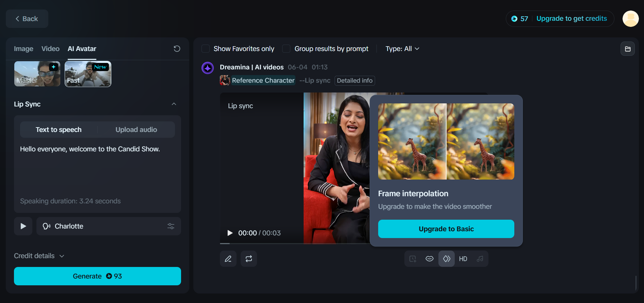Click the "Speaking duration: 3.24 seconds" text
This screenshot has height=303, width=644.
point(70,201)
